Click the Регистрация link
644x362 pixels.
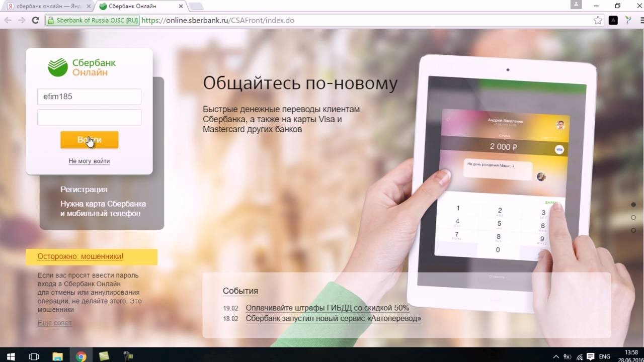[x=84, y=190]
